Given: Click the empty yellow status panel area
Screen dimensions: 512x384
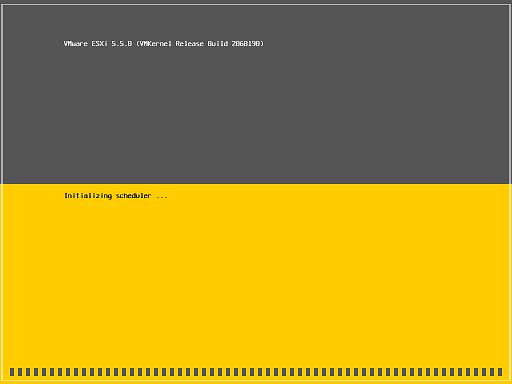Looking at the screenshot, I should coord(256,280).
